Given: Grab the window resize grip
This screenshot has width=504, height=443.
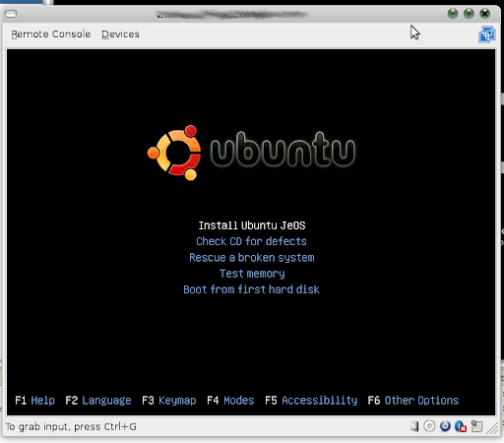Looking at the screenshot, I should (x=492, y=427).
